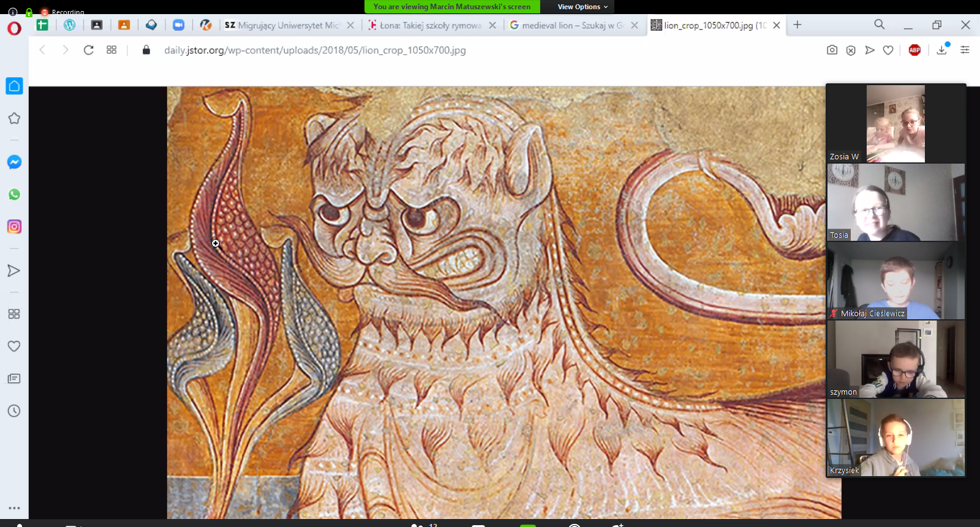The width and height of the screenshot is (980, 527).
Task: Open personal news icon in sidebar
Action: [14, 379]
